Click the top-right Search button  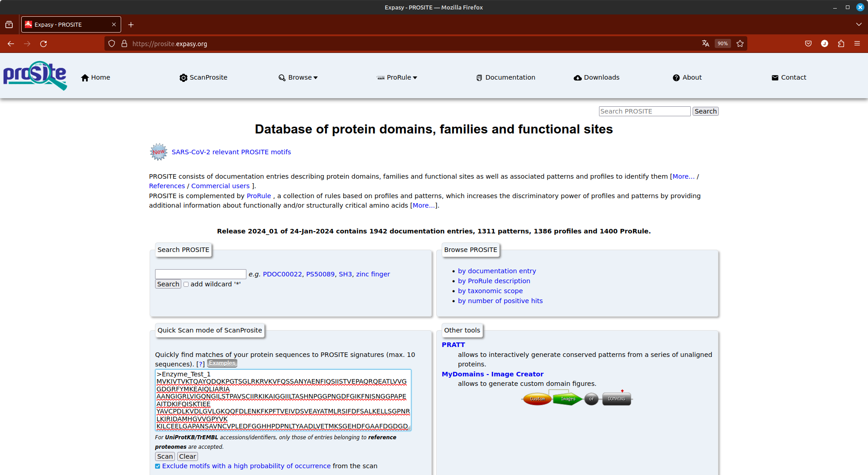coord(705,111)
